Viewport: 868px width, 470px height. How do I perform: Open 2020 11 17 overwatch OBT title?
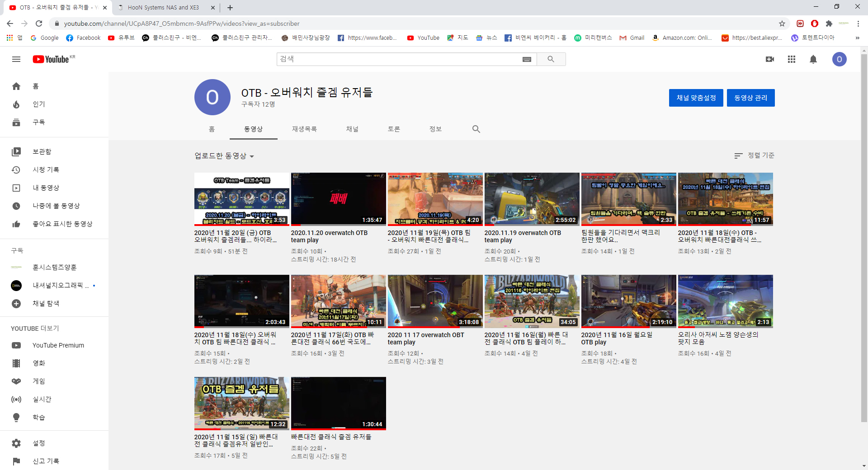pos(426,338)
